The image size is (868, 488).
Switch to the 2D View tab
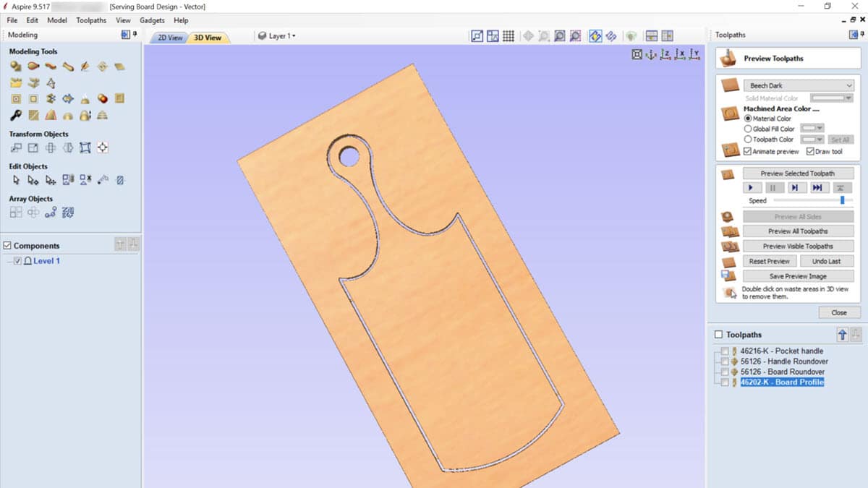click(171, 38)
